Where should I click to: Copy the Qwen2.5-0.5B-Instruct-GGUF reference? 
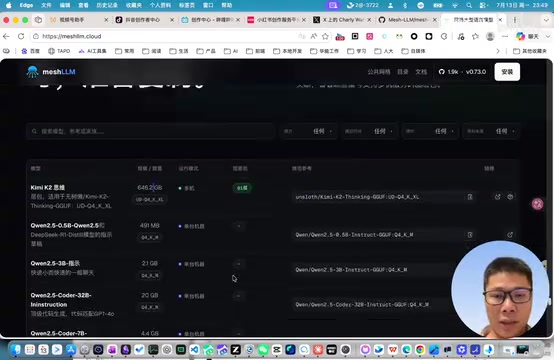[x=470, y=235]
